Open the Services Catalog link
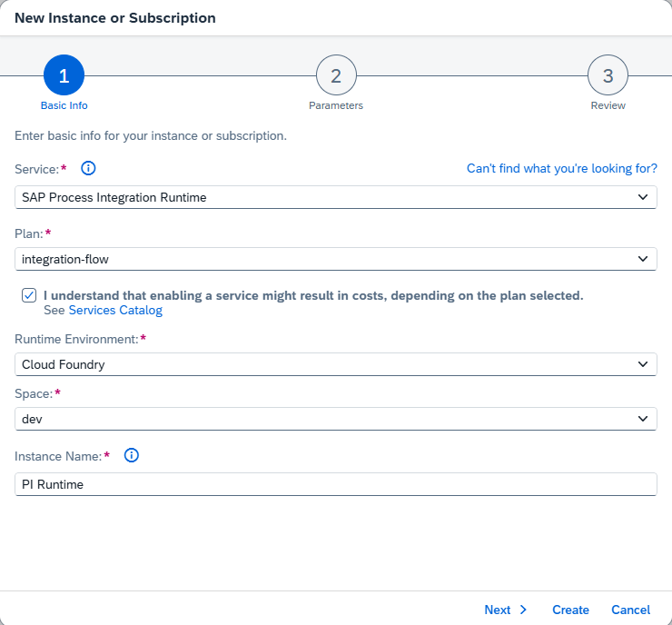The height and width of the screenshot is (625, 672). click(115, 311)
